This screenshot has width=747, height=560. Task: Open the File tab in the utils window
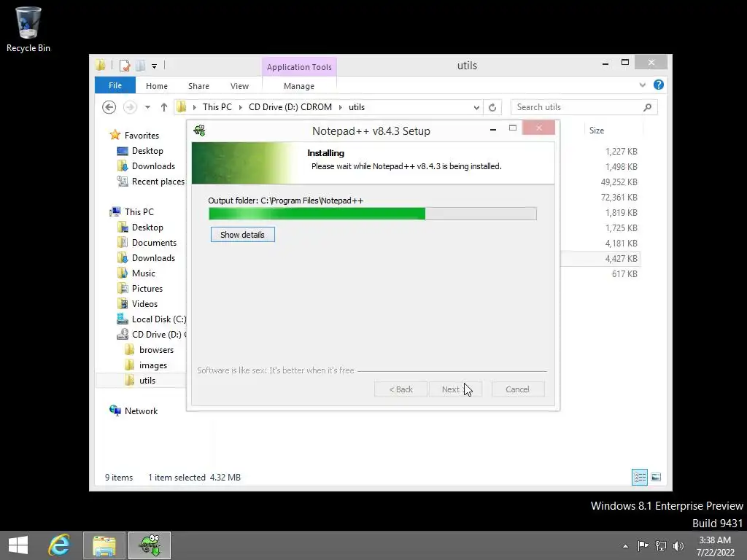[x=115, y=85]
